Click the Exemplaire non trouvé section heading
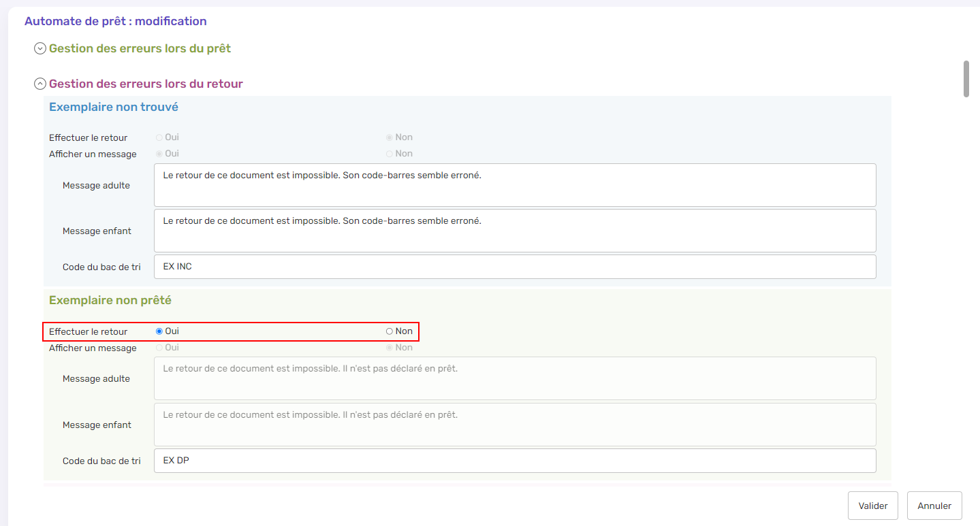Screen dimensions: 980x526 point(114,108)
